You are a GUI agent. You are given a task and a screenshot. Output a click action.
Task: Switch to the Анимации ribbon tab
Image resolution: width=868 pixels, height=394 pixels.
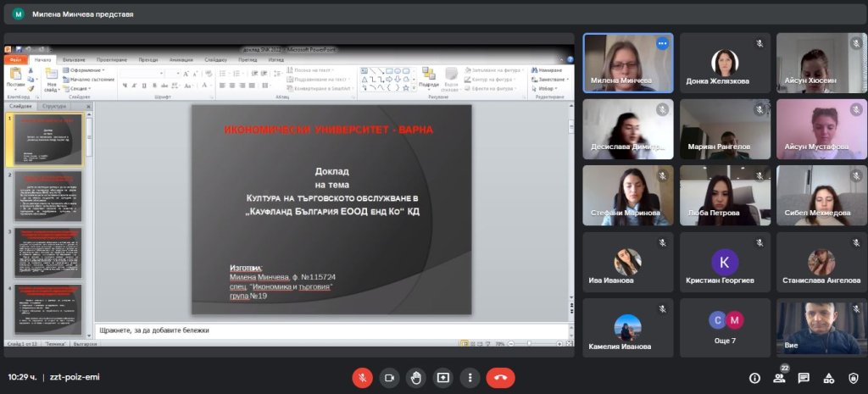[x=181, y=60]
